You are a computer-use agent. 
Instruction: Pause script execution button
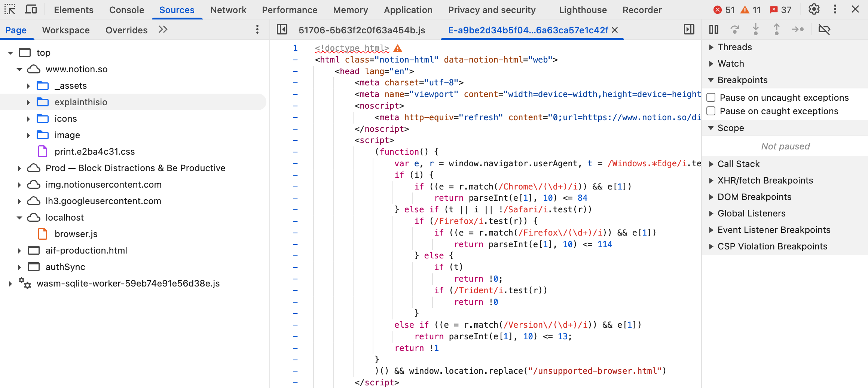(x=714, y=29)
